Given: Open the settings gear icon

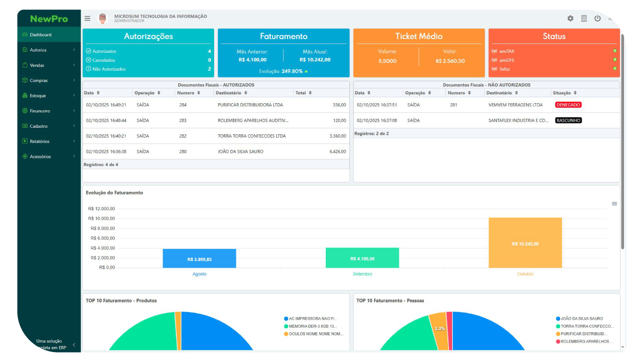Looking at the screenshot, I should (x=570, y=18).
